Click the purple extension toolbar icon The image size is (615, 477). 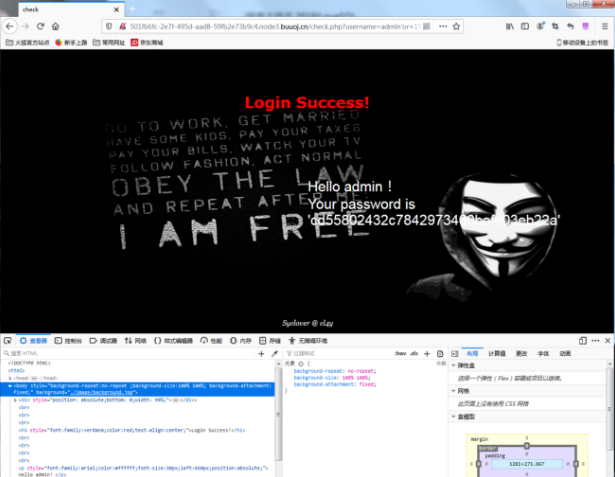(x=586, y=26)
